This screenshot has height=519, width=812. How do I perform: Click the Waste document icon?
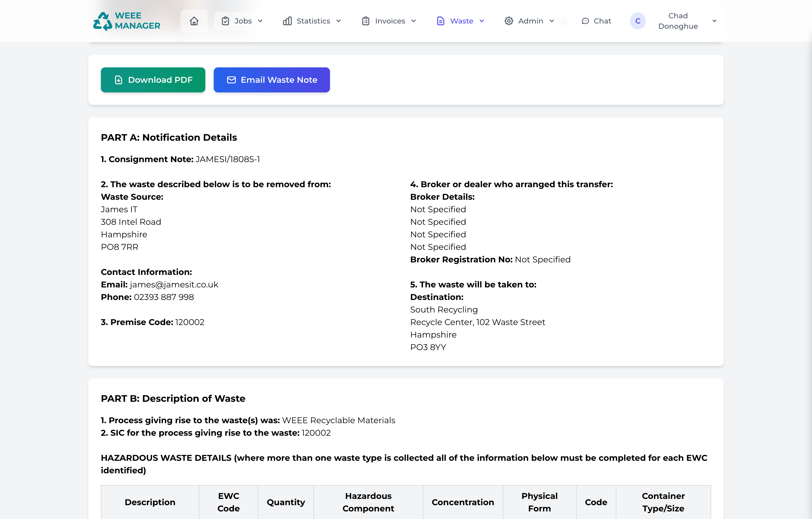tap(440, 21)
